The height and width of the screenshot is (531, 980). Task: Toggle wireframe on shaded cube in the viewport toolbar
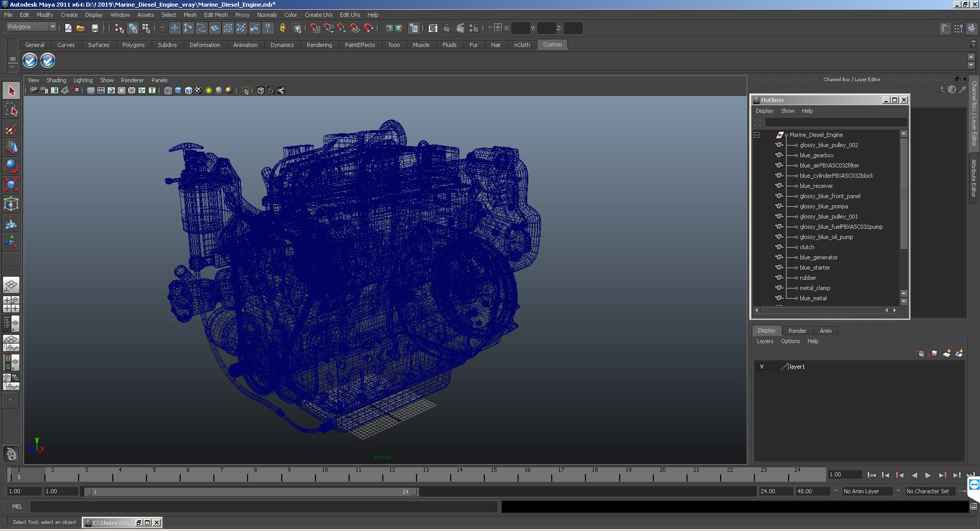pyautogui.click(x=188, y=90)
